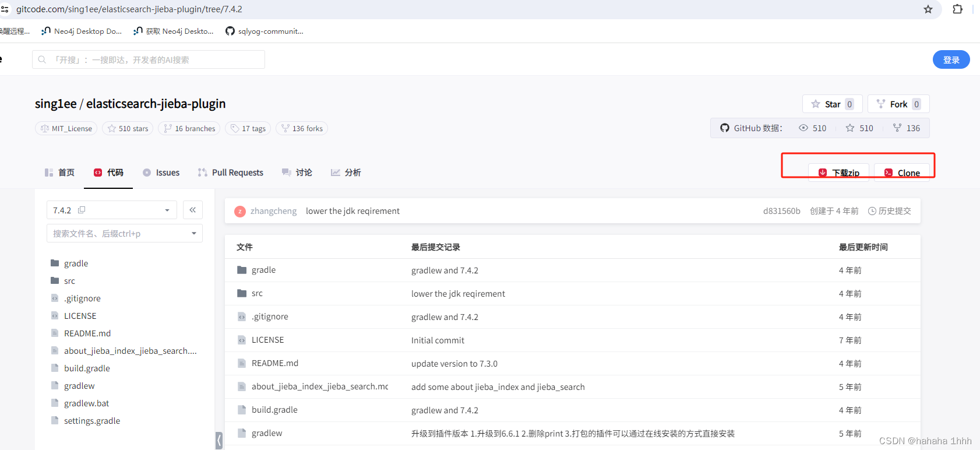Image resolution: width=980 pixels, height=450 pixels.
Task: Open the 讨论 discussion tab
Action: click(297, 173)
